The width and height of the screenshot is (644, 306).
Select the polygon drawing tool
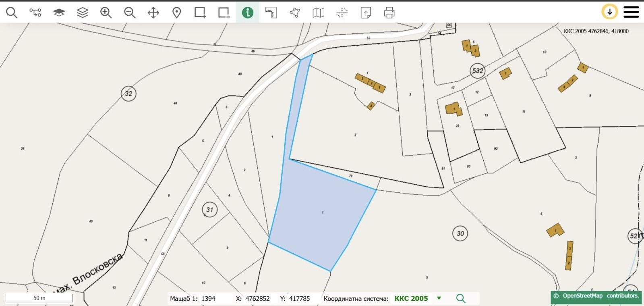pos(295,12)
